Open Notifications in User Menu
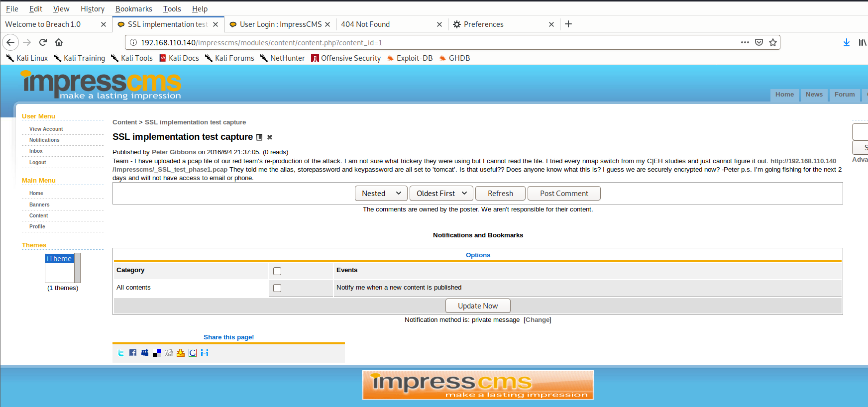Screen dimensions: 868x407 [44, 140]
